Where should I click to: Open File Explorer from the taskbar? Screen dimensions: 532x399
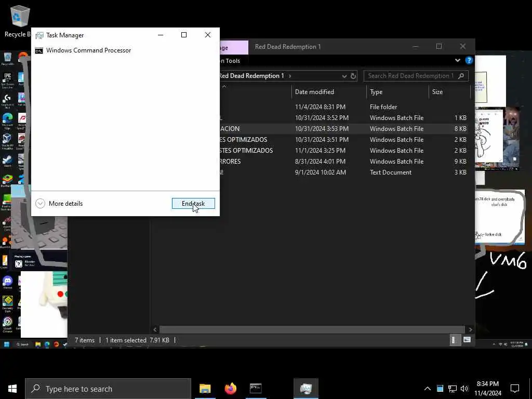click(205, 389)
